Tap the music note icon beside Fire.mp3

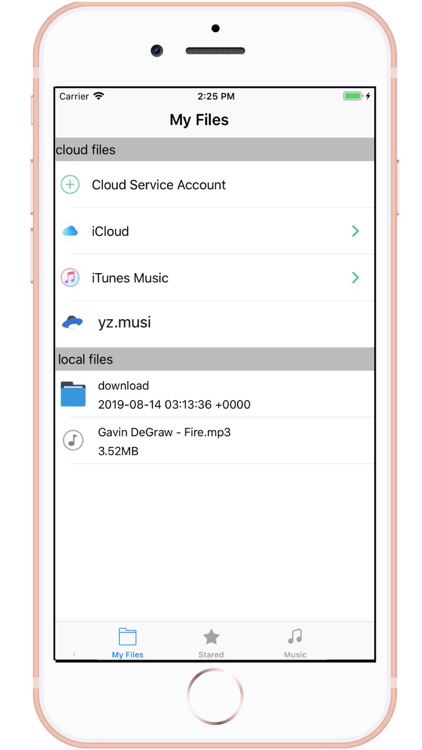click(x=73, y=440)
